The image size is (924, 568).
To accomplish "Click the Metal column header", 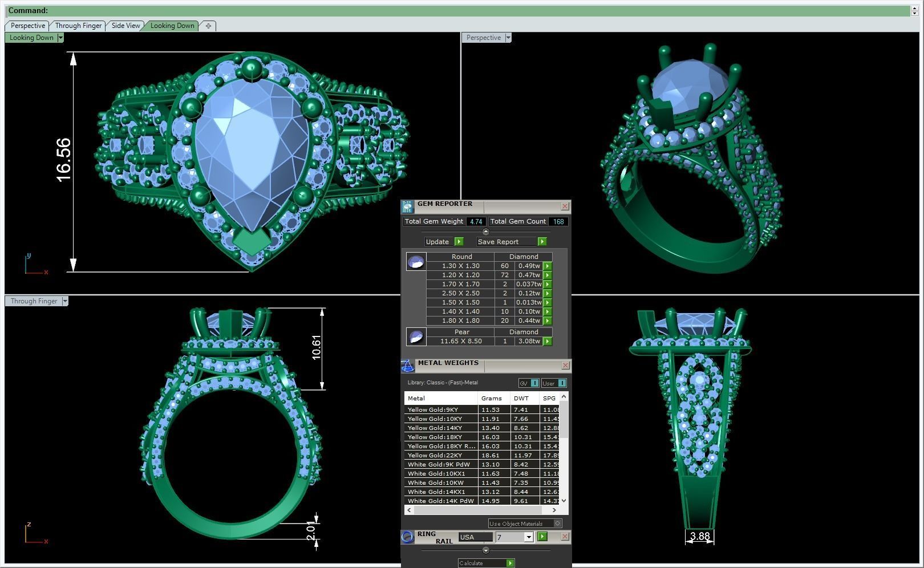I will [441, 398].
